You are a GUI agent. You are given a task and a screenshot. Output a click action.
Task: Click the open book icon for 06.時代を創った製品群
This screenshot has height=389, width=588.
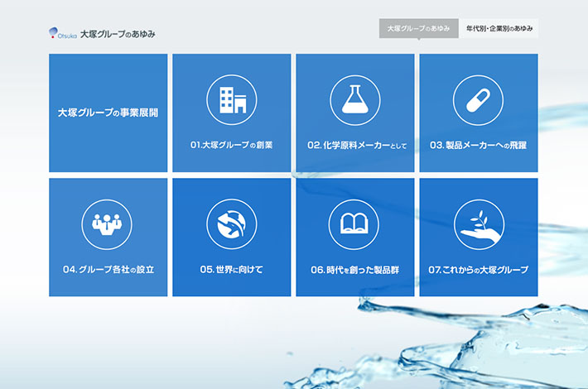click(354, 224)
